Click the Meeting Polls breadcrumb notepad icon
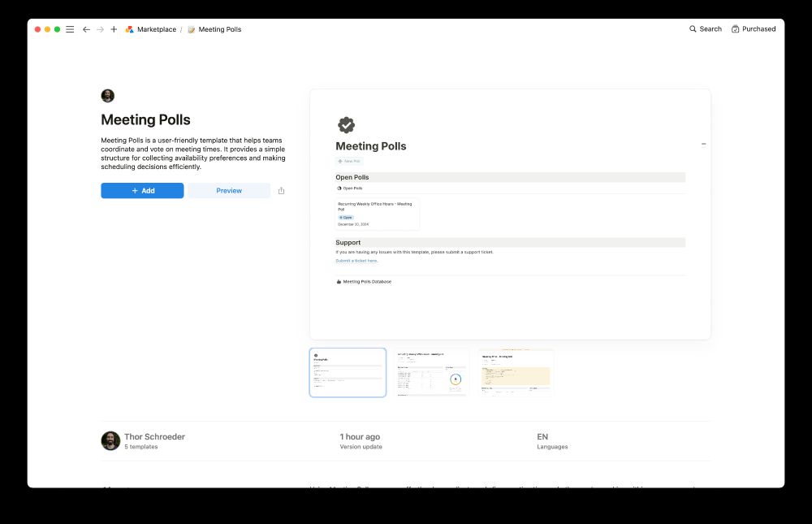The width and height of the screenshot is (812, 524). (x=191, y=29)
